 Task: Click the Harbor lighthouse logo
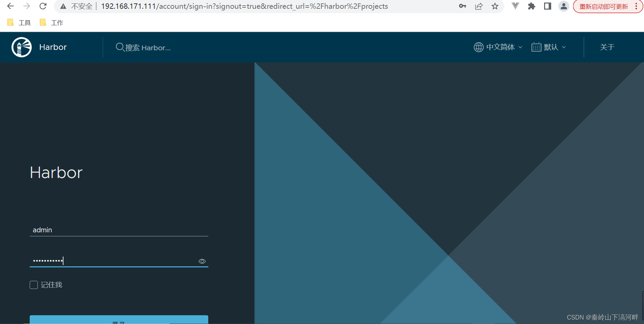(21, 47)
